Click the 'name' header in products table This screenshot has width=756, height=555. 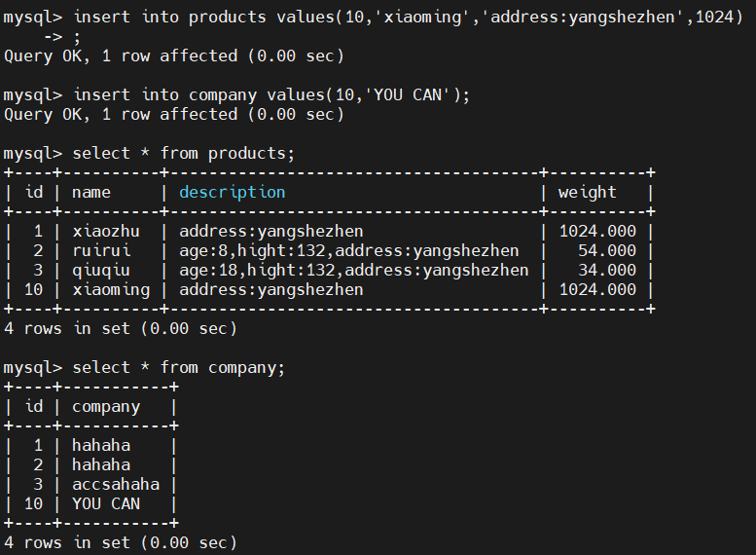(91, 193)
